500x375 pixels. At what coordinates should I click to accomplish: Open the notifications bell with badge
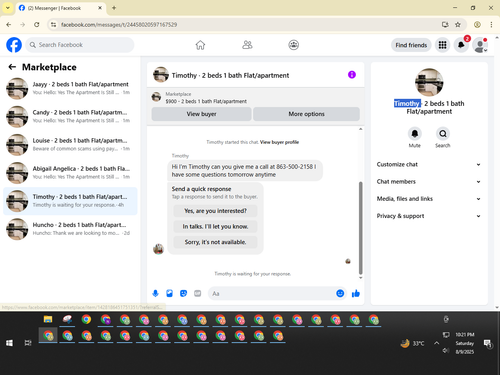[461, 45]
